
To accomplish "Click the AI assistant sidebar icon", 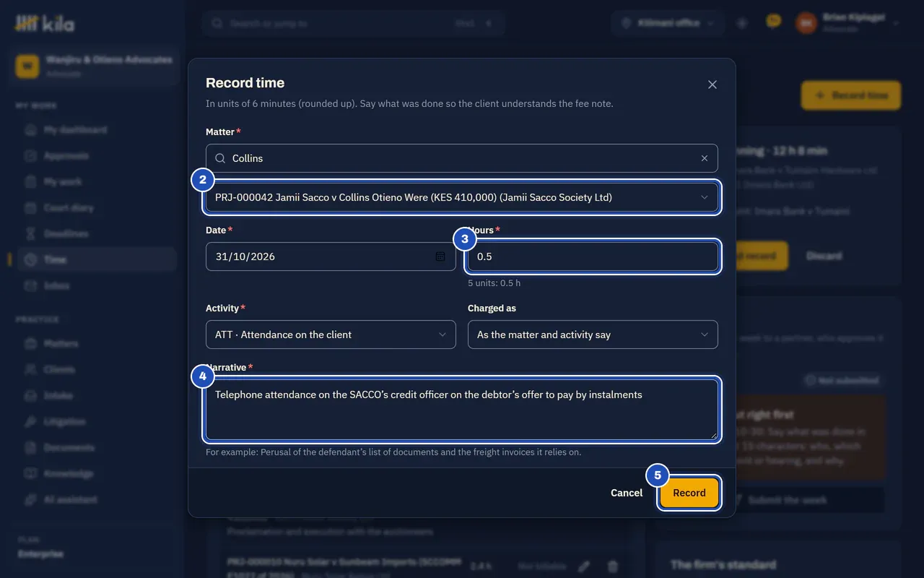I will pyautogui.click(x=30, y=500).
